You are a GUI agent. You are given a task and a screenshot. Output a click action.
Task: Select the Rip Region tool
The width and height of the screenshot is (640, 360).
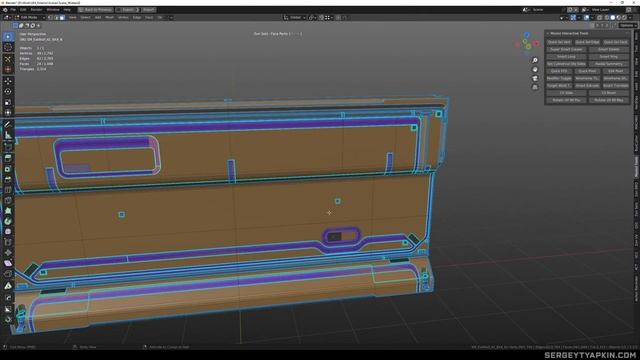(x=8, y=274)
